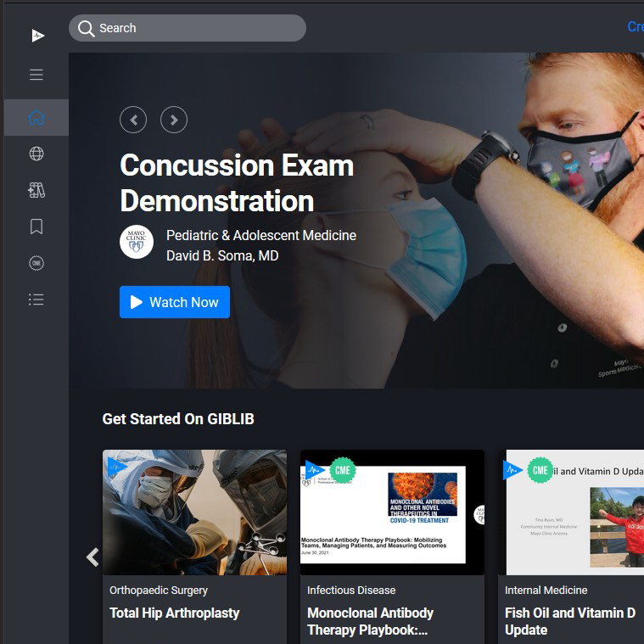The height and width of the screenshot is (644, 644).
Task: Click the Search input field
Action: pyautogui.click(x=188, y=28)
